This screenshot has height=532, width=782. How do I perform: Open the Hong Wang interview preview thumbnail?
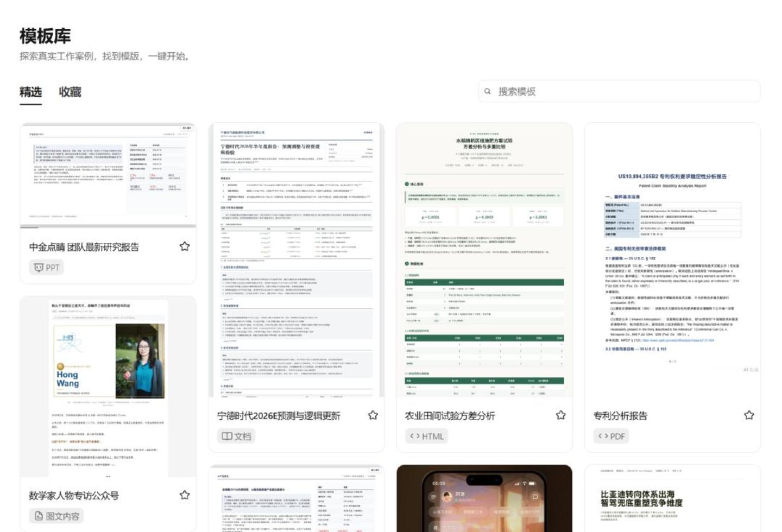pyautogui.click(x=108, y=387)
